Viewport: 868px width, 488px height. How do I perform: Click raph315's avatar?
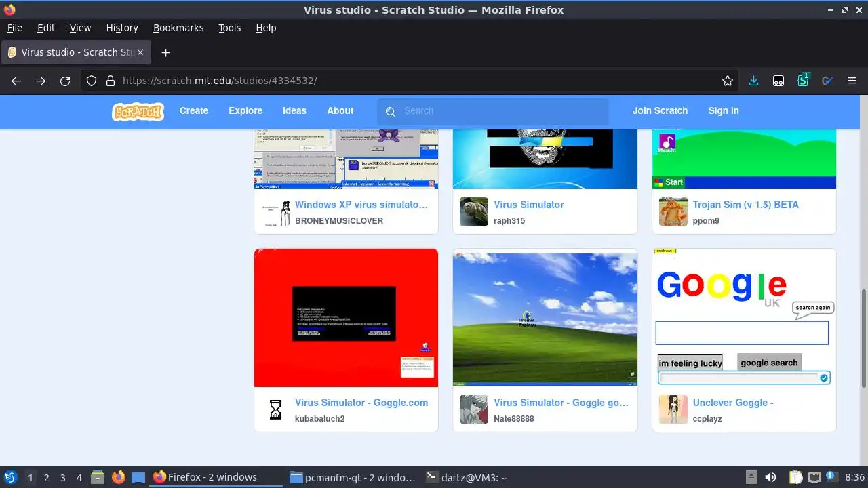click(x=474, y=212)
